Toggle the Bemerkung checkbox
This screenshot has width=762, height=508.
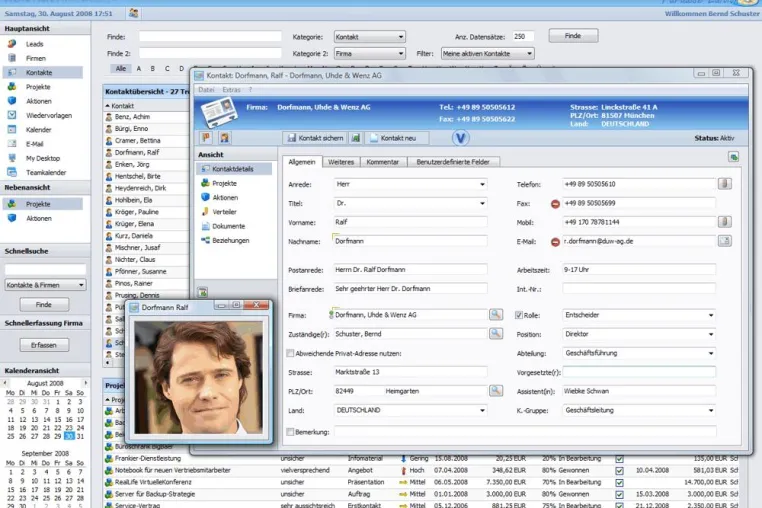[290, 432]
